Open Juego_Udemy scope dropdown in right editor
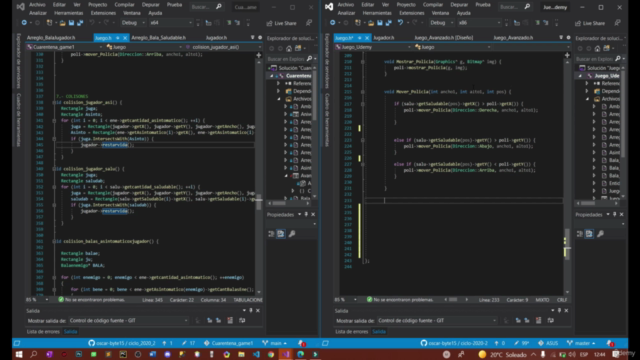The width and height of the screenshot is (640, 360). tap(373, 47)
